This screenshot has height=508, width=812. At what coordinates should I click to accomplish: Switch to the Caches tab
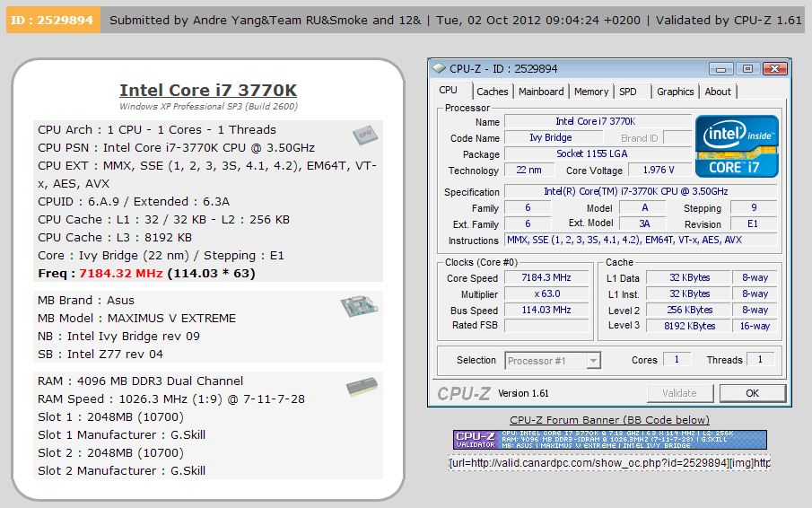coord(492,92)
